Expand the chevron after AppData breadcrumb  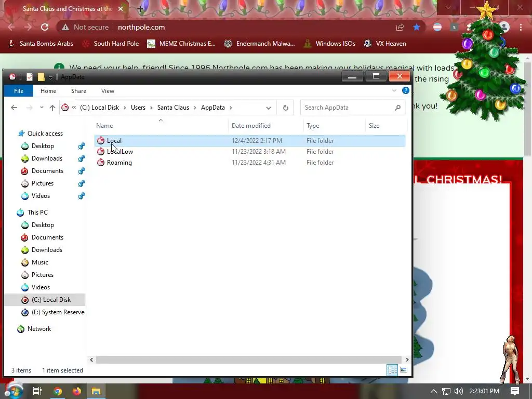point(231,108)
